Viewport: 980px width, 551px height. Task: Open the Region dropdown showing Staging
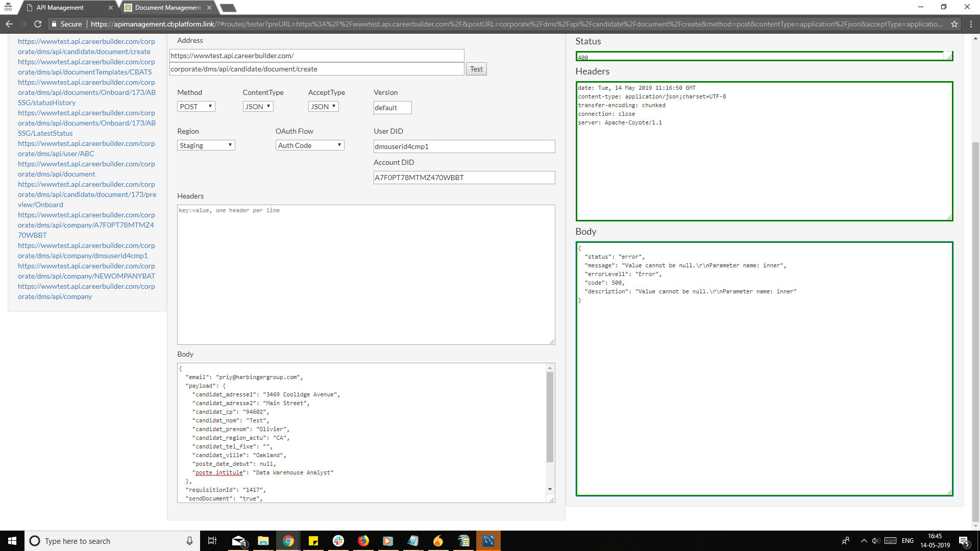pos(206,145)
